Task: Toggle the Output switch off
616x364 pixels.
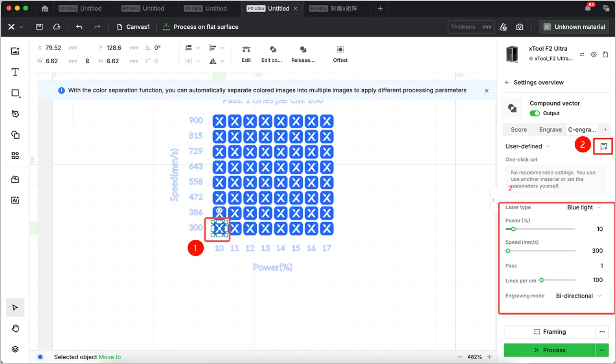Action: pyautogui.click(x=534, y=113)
